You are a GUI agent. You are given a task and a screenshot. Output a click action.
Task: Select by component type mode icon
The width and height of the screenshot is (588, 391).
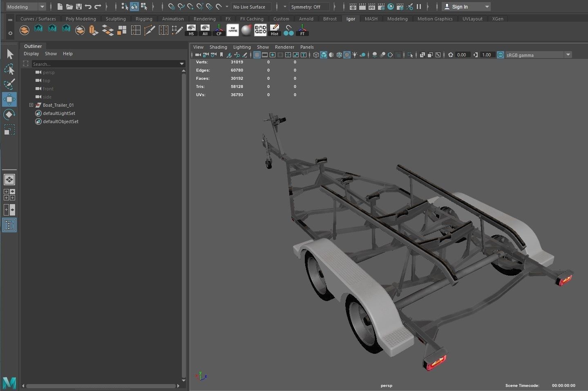point(144,7)
